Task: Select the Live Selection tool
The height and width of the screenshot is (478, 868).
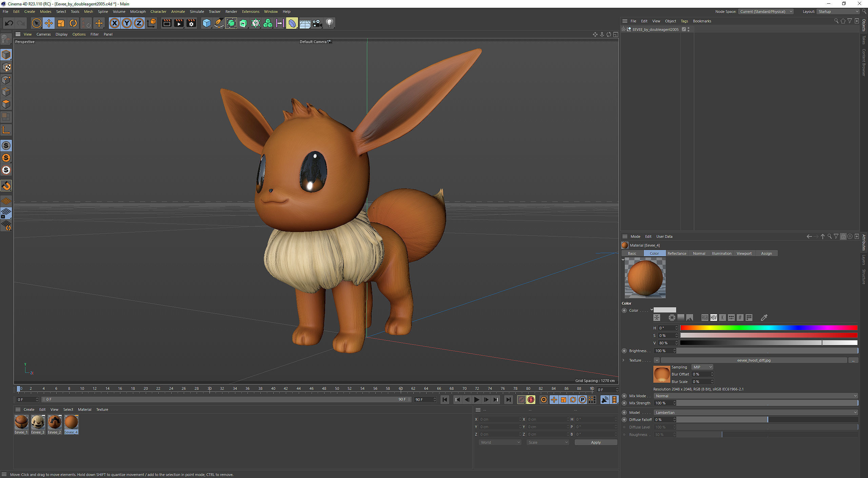Action: click(36, 23)
